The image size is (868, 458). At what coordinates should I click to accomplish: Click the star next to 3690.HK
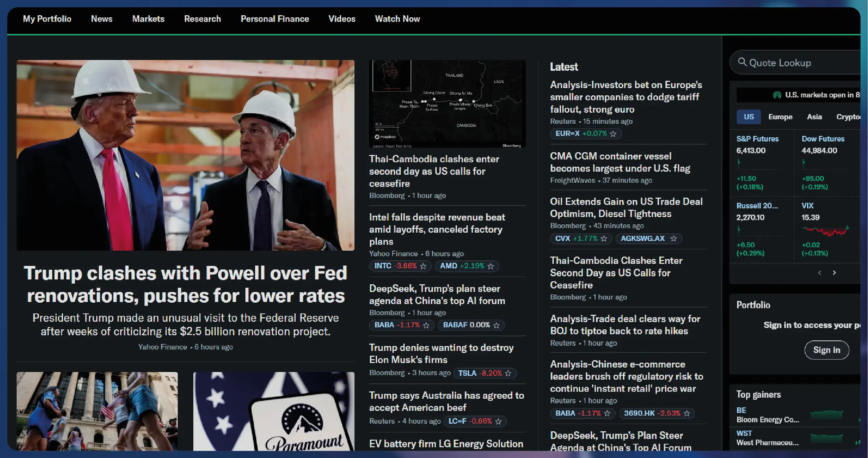click(687, 413)
